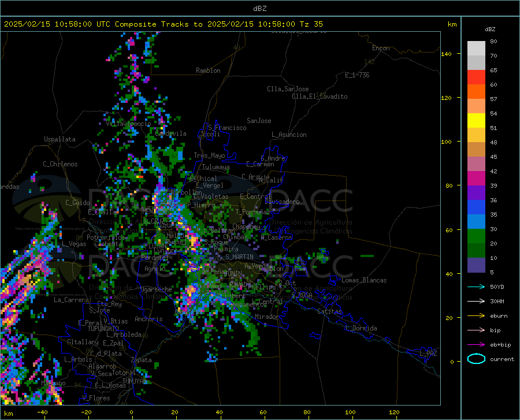Select the slate purple 5-10 dBZ swatch
This screenshot has height=420, width=520.
click(476, 265)
